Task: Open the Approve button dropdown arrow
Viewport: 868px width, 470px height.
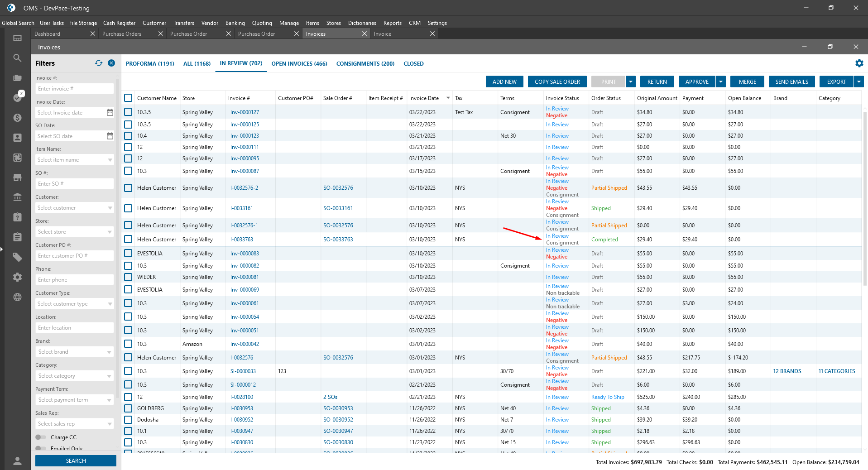Action: coord(721,82)
